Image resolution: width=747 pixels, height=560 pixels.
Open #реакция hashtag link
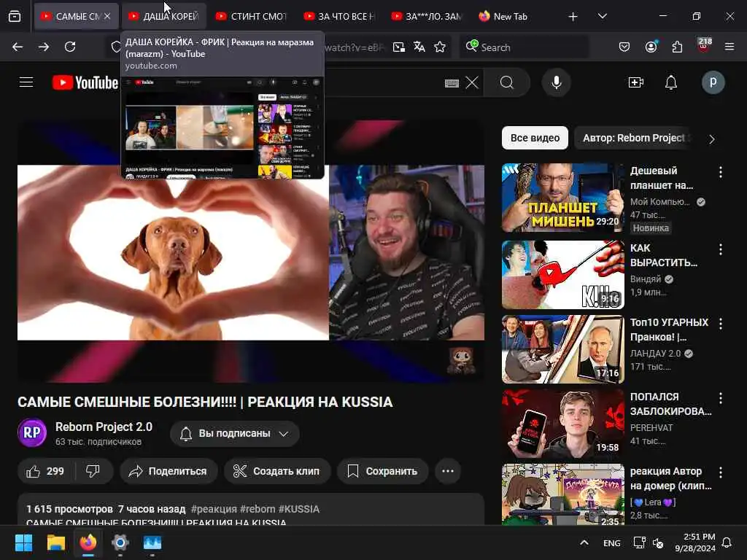pos(214,509)
